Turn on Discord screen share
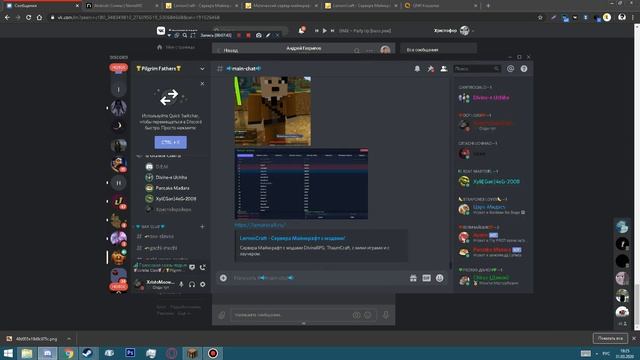The width and height of the screenshot is (640, 360). coord(192,267)
